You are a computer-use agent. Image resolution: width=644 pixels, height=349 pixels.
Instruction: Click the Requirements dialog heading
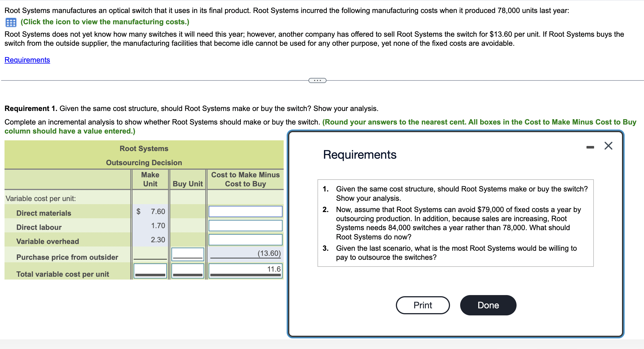pyautogui.click(x=360, y=155)
